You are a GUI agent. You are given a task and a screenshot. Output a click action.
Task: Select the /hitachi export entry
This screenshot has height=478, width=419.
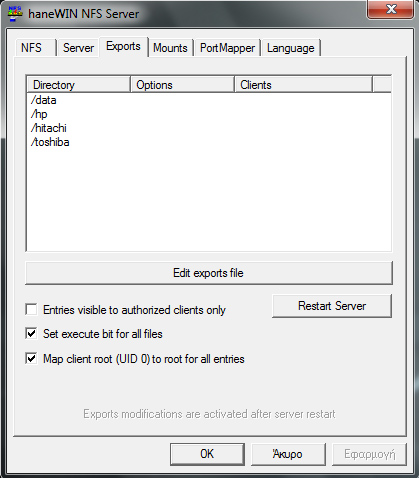pyautogui.click(x=49, y=128)
